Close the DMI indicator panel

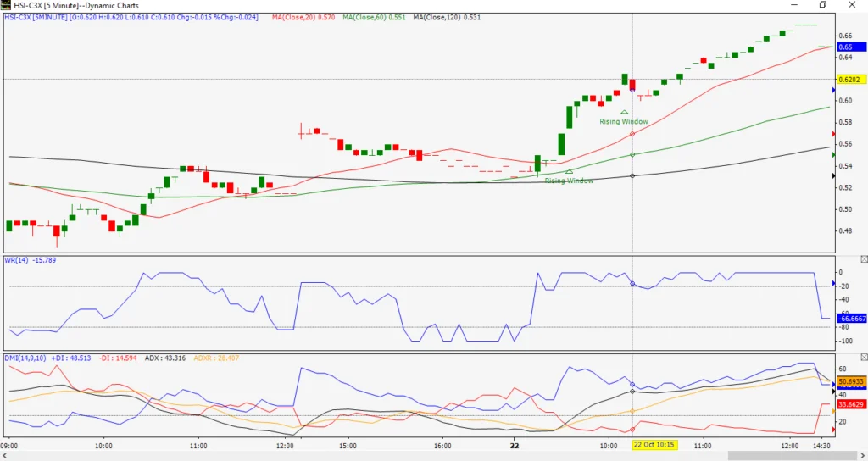coord(864,358)
